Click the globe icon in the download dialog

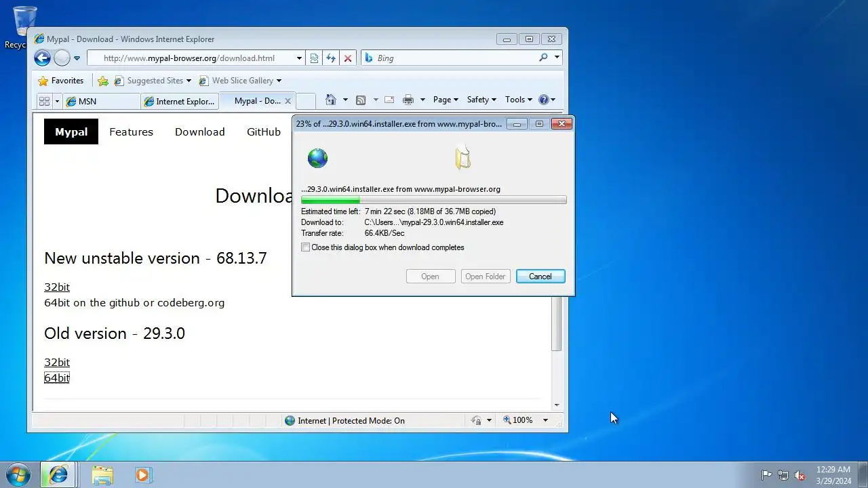pyautogui.click(x=317, y=158)
